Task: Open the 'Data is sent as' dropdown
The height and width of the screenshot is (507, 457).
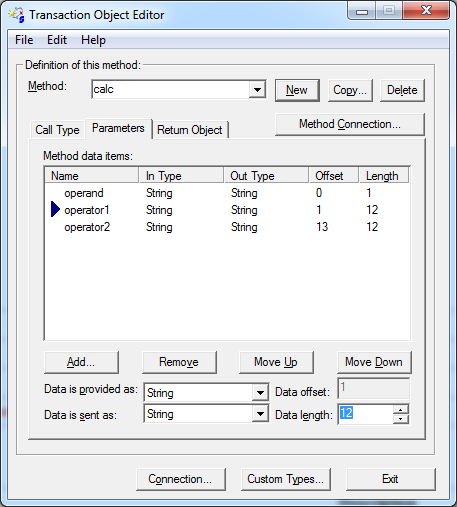Action: tap(260, 414)
